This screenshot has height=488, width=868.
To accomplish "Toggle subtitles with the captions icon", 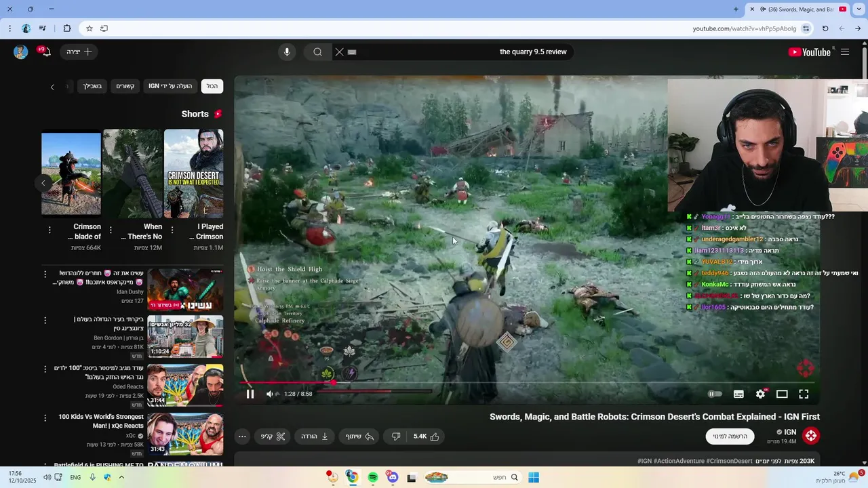I will pos(738,394).
